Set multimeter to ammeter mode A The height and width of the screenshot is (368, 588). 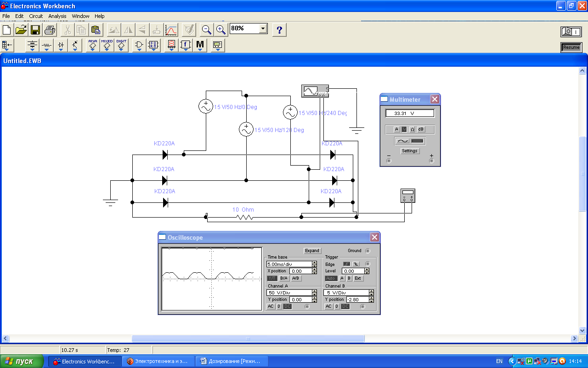tap(397, 129)
